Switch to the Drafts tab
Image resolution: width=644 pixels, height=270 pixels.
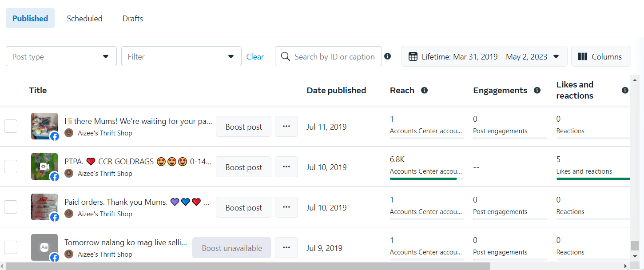point(132,19)
